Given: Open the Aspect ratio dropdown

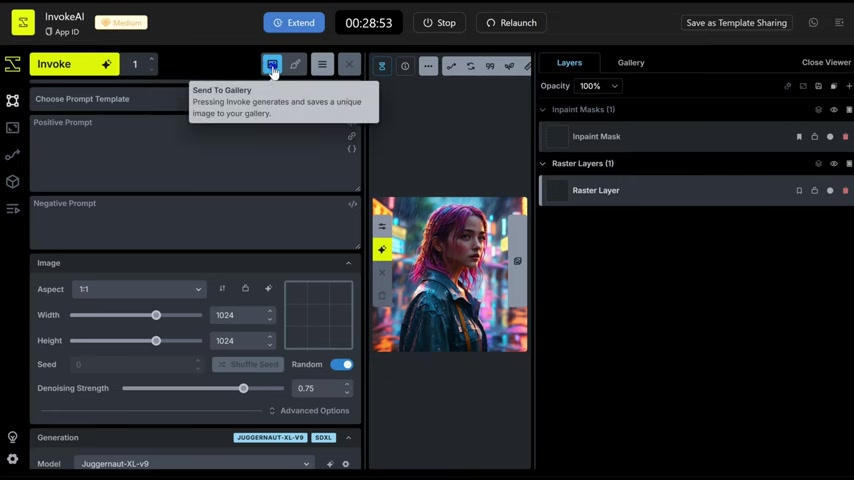Looking at the screenshot, I should pyautogui.click(x=139, y=289).
